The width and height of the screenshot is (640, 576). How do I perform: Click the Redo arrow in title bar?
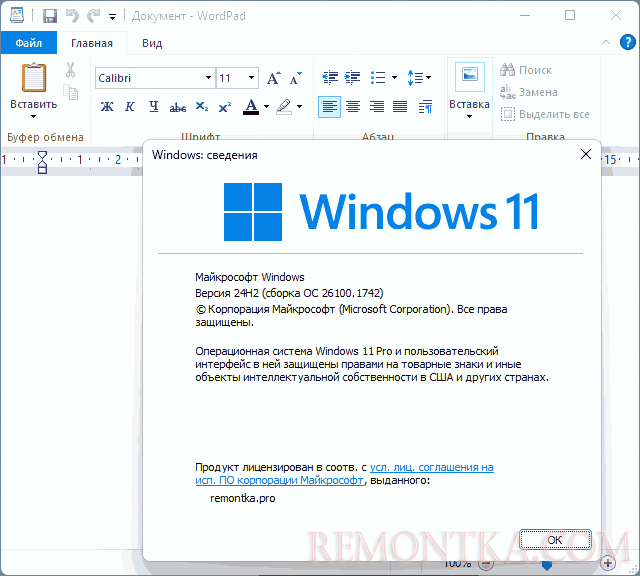94,16
